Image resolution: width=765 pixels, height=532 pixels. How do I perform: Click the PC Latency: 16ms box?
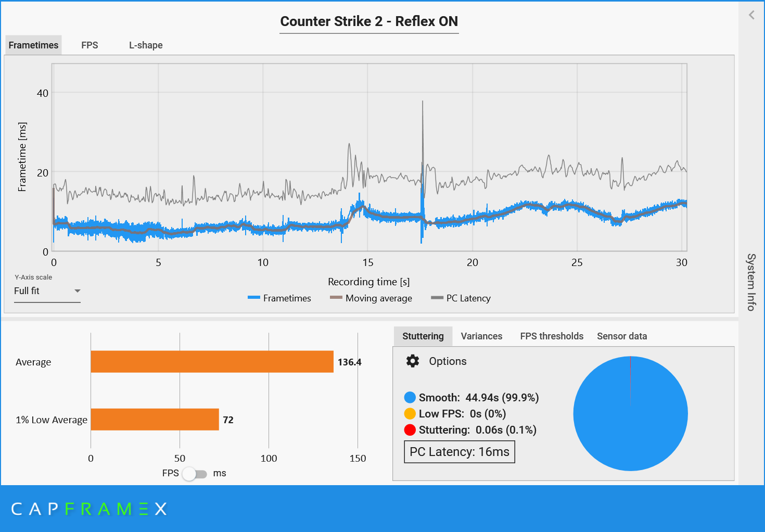[460, 452]
